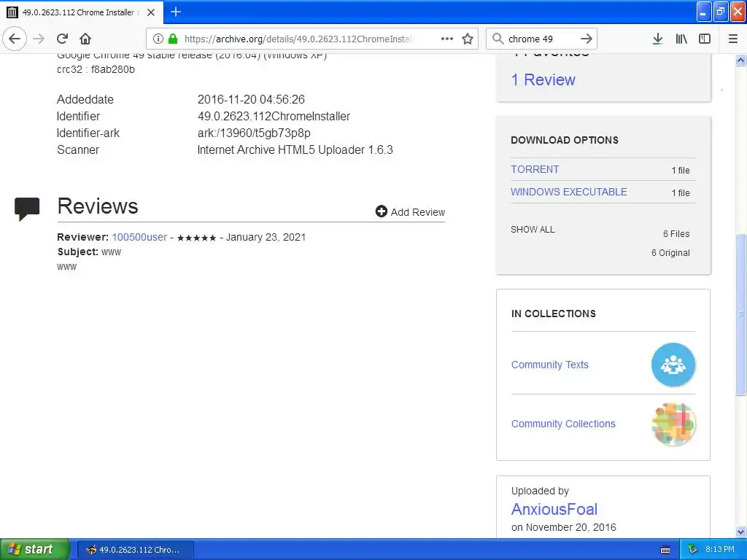Click the taskbar keyboard icon
The height and width of the screenshot is (560, 747).
click(665, 550)
